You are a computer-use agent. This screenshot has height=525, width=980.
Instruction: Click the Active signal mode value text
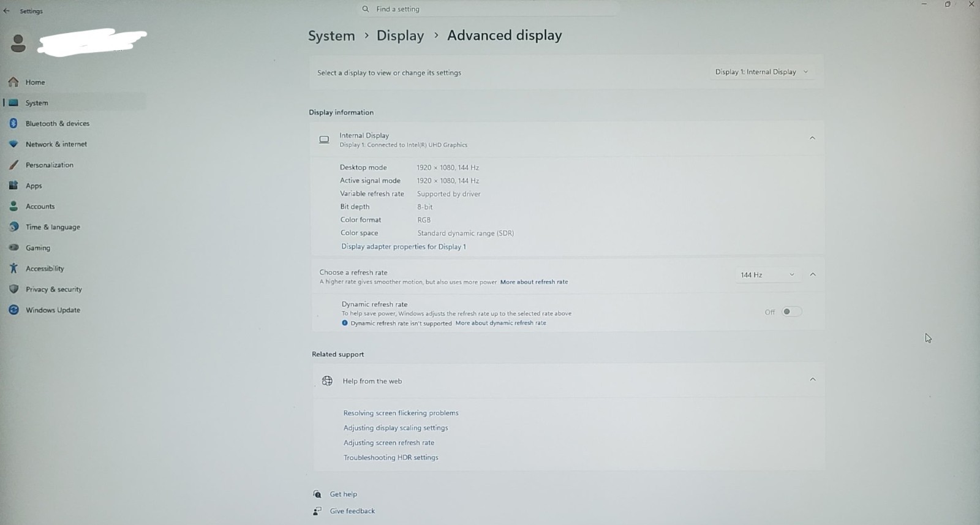(x=448, y=181)
